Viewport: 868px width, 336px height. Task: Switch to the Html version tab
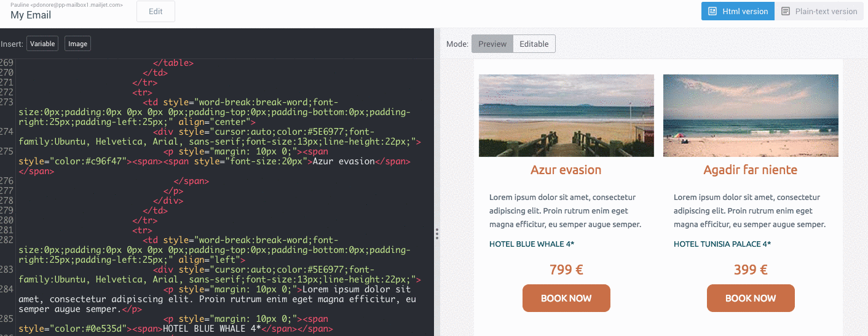[x=738, y=11]
